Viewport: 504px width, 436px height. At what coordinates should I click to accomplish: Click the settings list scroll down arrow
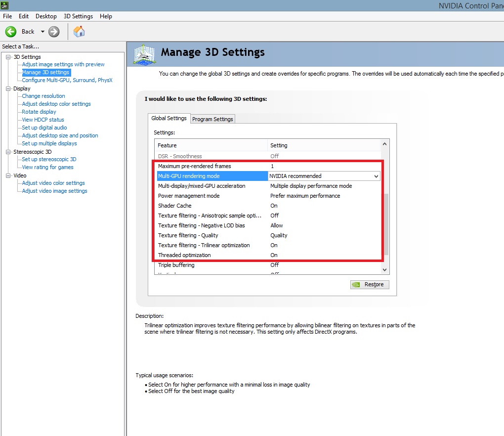[385, 270]
